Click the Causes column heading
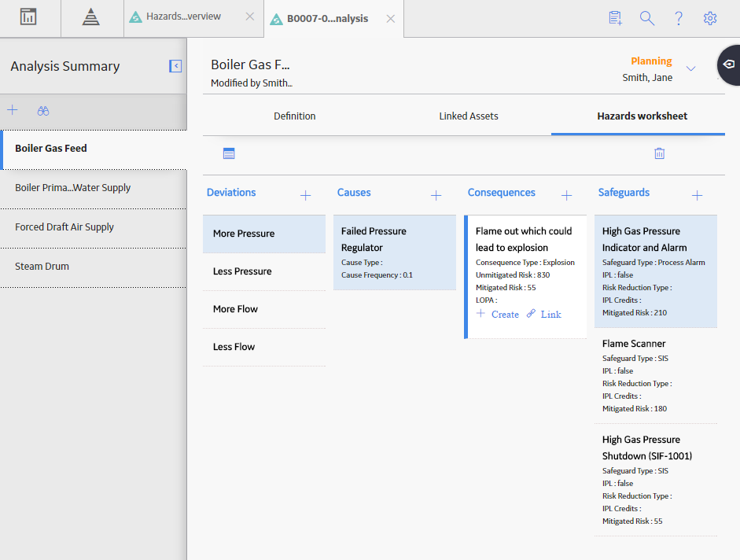 pyautogui.click(x=354, y=193)
